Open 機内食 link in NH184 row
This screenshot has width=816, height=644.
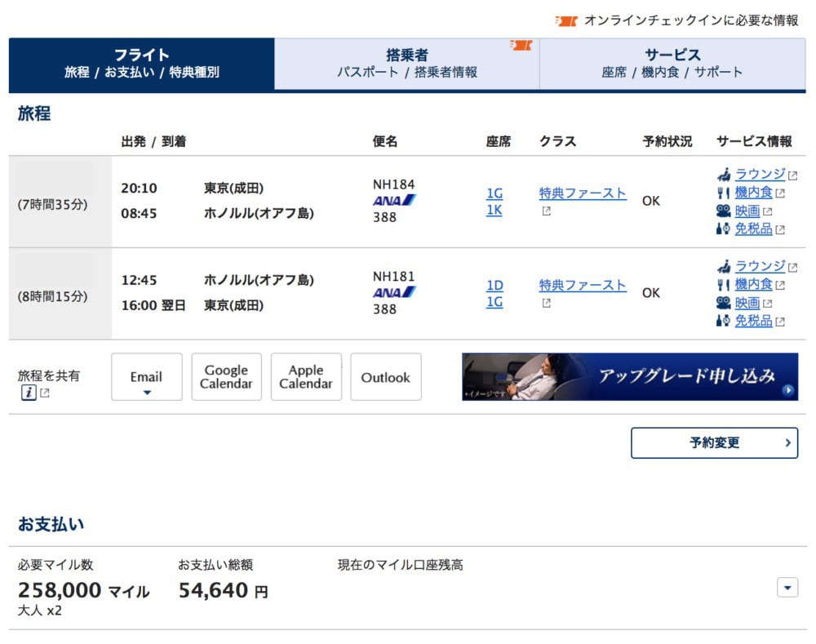[753, 192]
